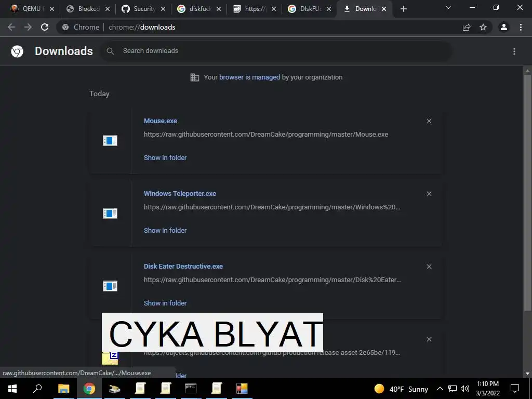Viewport: 532px width, 399px height.
Task: Remove the fourth download with its X
Action: click(429, 339)
